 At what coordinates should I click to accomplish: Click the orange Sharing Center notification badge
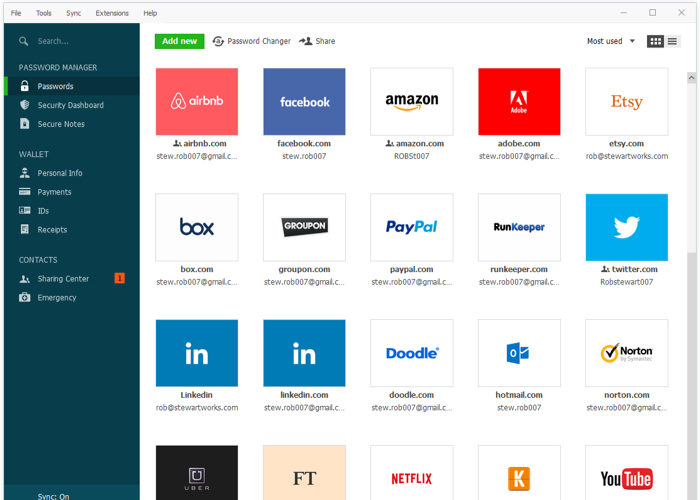pos(120,278)
